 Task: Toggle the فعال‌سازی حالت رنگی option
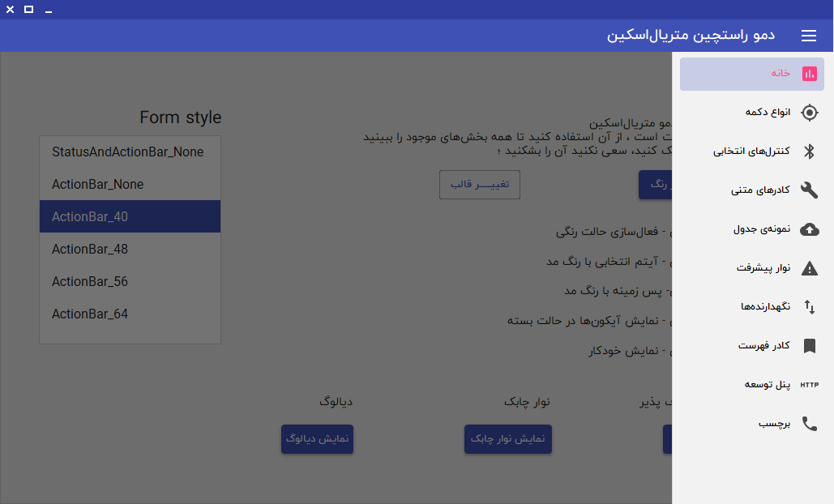pos(614,232)
